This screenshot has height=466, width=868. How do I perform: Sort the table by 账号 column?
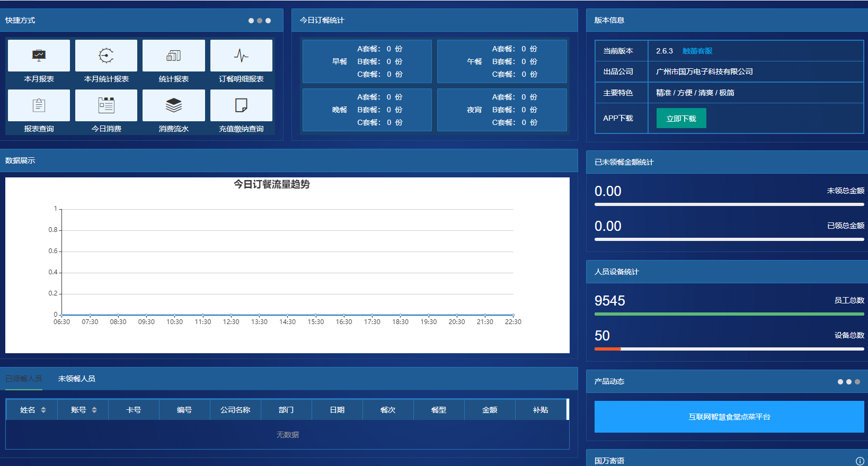(94, 410)
